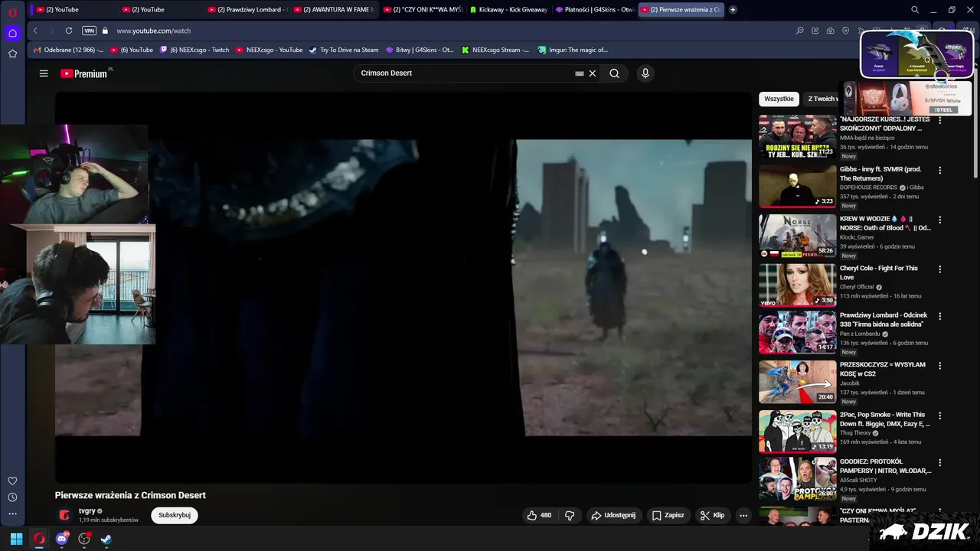The width and height of the screenshot is (980, 551).
Task: Open the NEEXcsgo - Twitch bookmark
Action: [194, 50]
